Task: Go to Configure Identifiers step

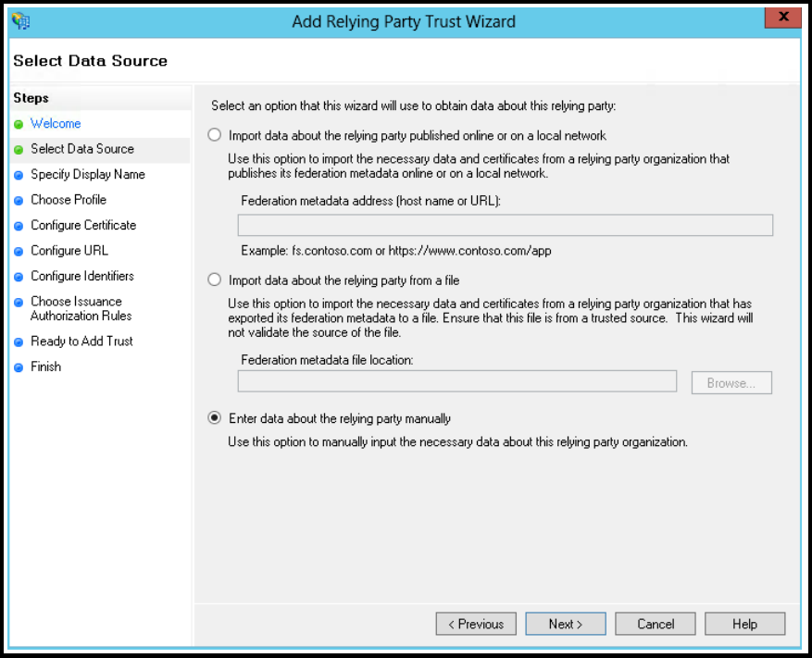Action: pyautogui.click(x=82, y=276)
